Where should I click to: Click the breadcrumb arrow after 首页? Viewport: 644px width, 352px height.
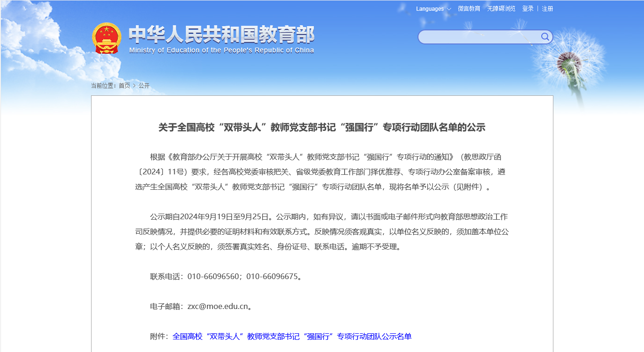coord(134,86)
